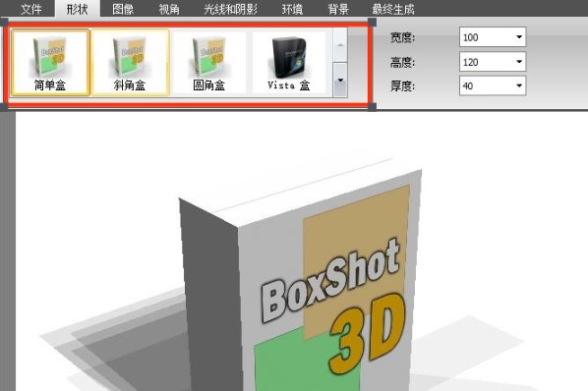This screenshot has height=391, width=588.
Task: Expand the 宽度 dropdown arrow
Action: [x=519, y=37]
